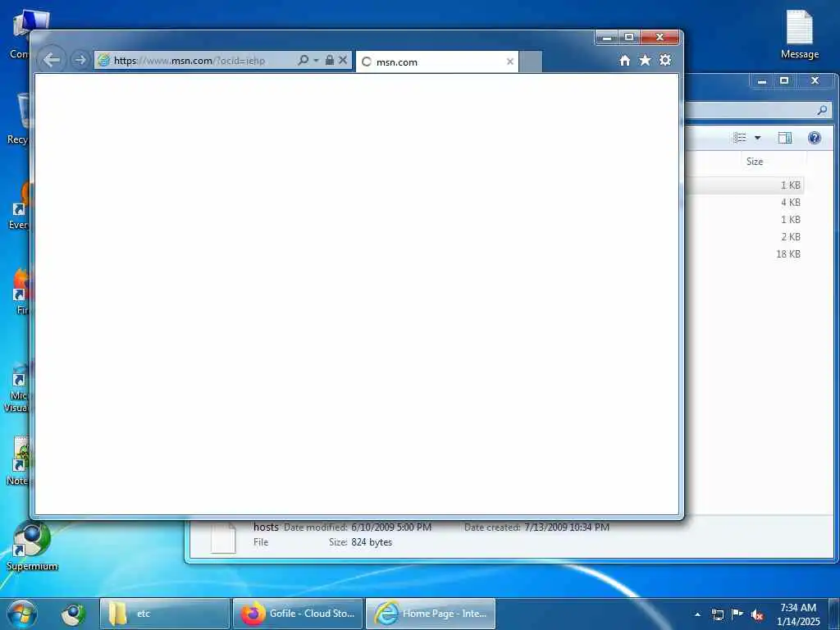Open the view options dropdown arrow in Explorer
Viewport: 840px width, 630px height.
tap(757, 138)
